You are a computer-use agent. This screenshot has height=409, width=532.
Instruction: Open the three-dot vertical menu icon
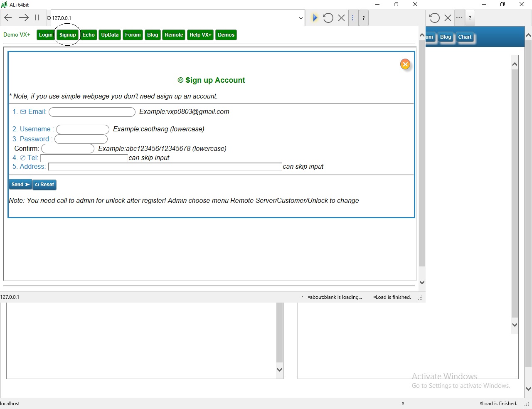tap(353, 18)
